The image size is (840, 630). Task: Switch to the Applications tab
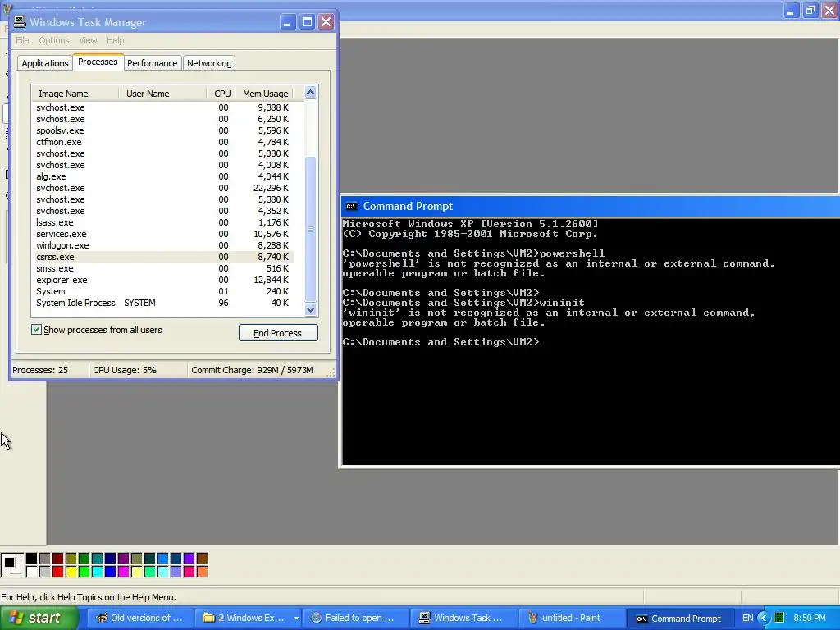click(x=45, y=63)
